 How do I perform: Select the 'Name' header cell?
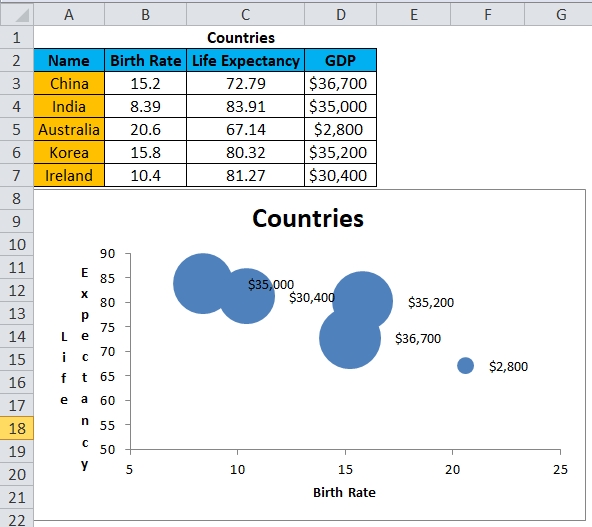(x=69, y=60)
